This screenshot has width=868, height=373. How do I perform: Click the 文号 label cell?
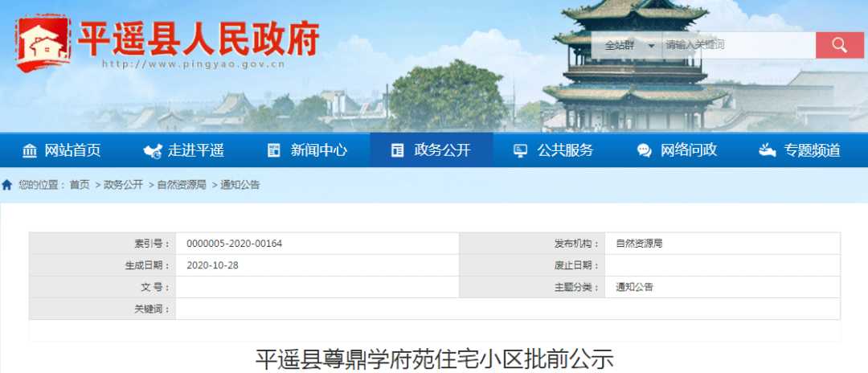tap(102, 287)
